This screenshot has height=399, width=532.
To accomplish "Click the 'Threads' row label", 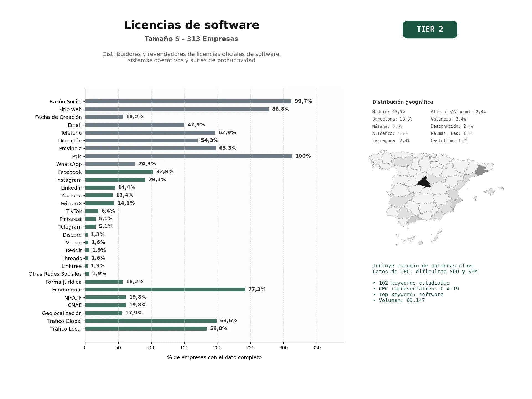I will (72, 259).
